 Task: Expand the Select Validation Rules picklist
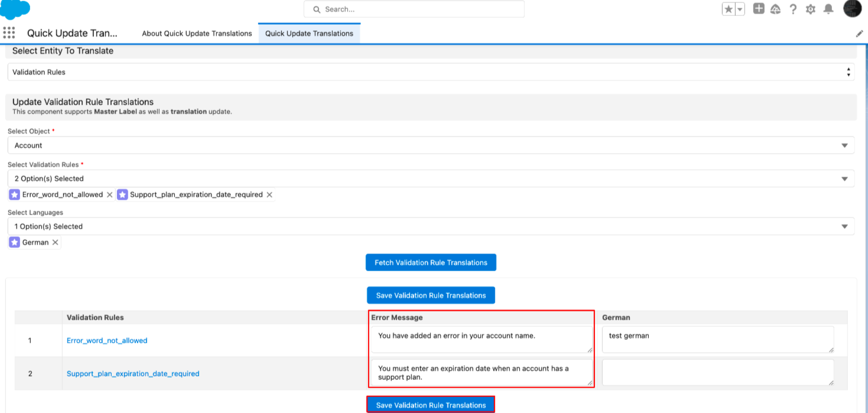pos(431,178)
